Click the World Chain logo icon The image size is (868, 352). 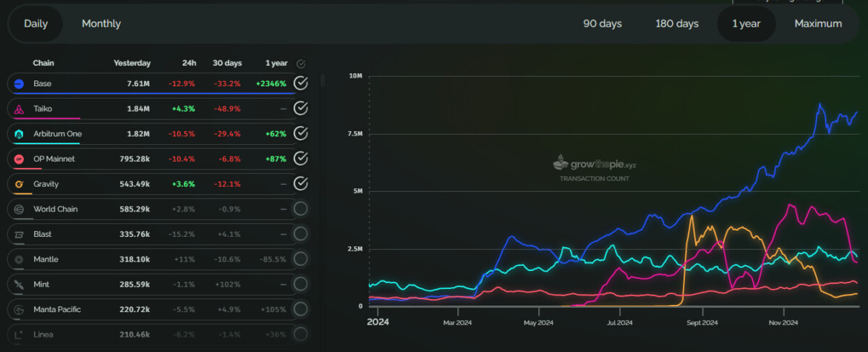[19, 209]
